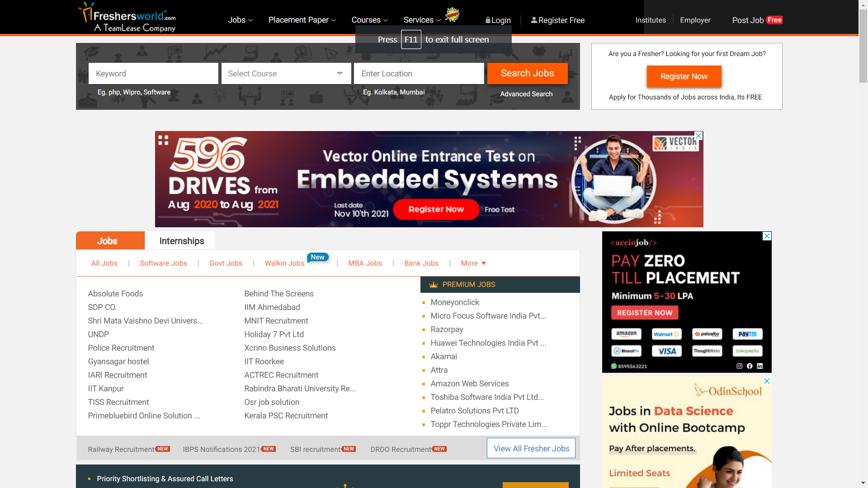The height and width of the screenshot is (488, 868).
Task: Open SBI recruitment link
Action: coord(316,449)
